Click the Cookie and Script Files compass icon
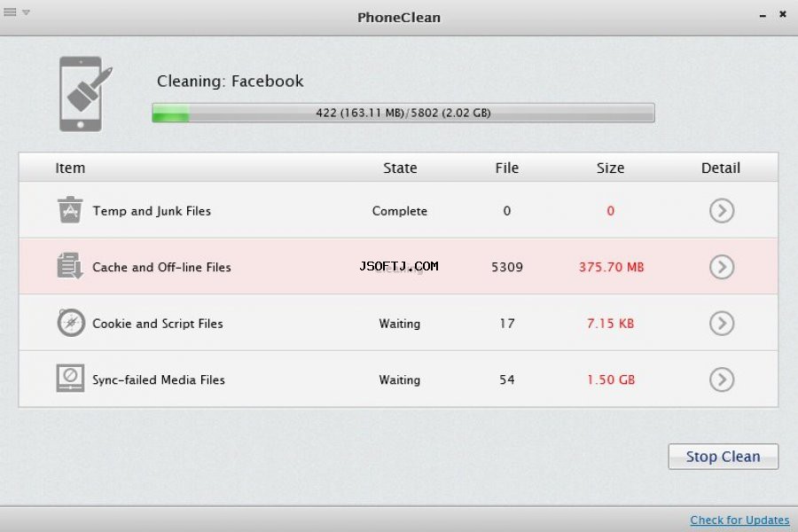The width and height of the screenshot is (798, 532). click(x=71, y=323)
